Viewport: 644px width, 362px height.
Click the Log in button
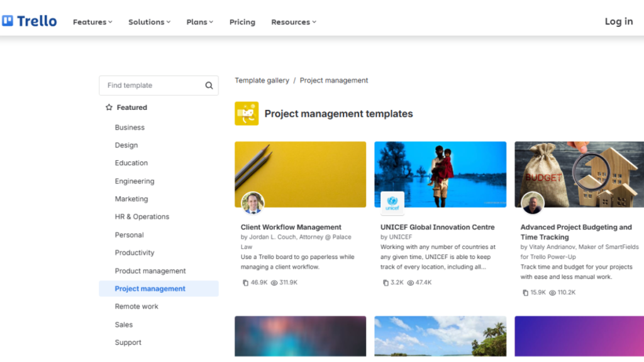[618, 21]
